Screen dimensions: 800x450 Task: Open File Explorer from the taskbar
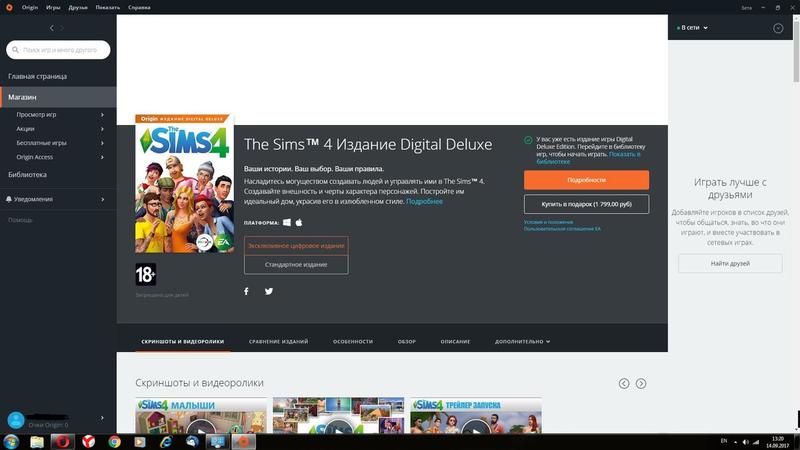(37, 442)
